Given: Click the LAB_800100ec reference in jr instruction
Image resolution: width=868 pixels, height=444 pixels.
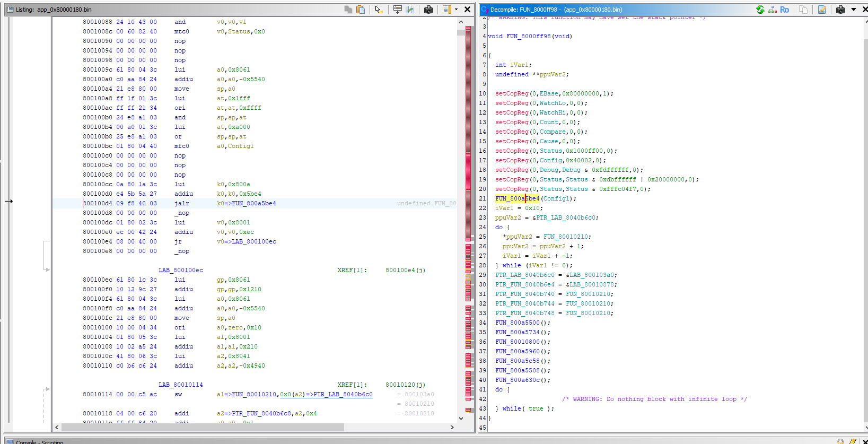Looking at the screenshot, I should click(x=253, y=241).
